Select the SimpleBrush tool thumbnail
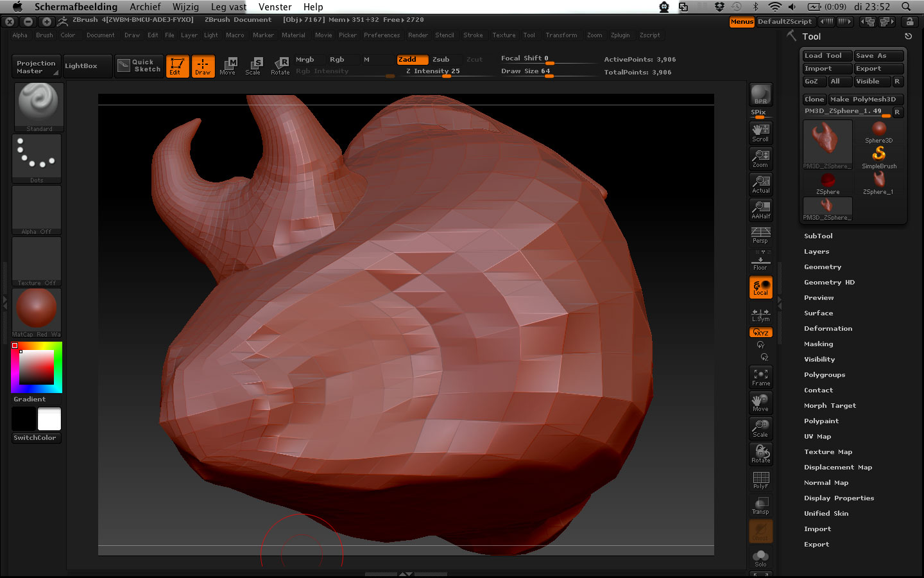 (878, 156)
